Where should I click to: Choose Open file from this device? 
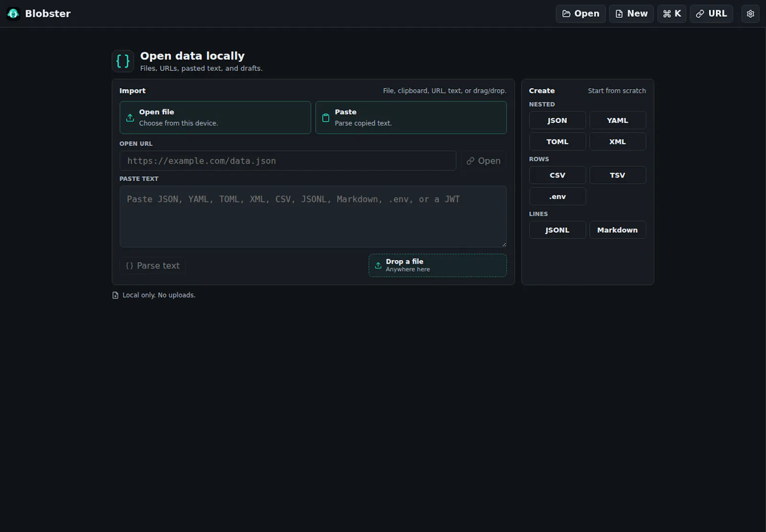point(215,117)
